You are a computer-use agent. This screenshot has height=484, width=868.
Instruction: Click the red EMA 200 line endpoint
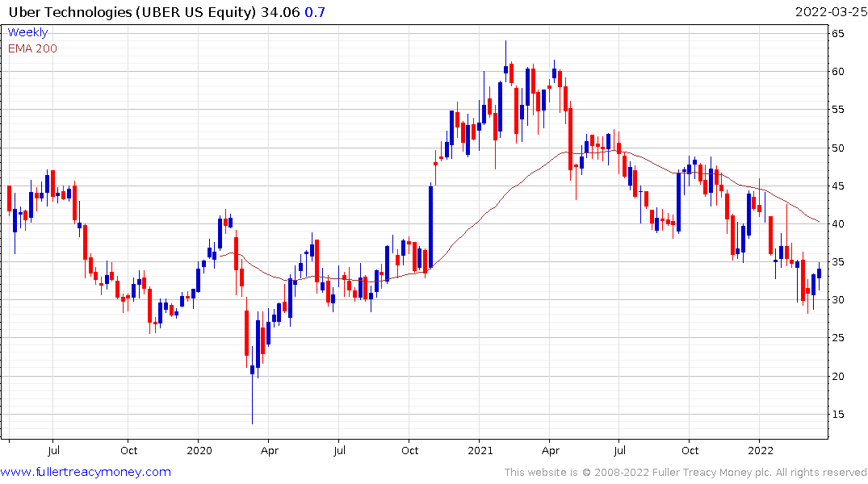point(819,222)
